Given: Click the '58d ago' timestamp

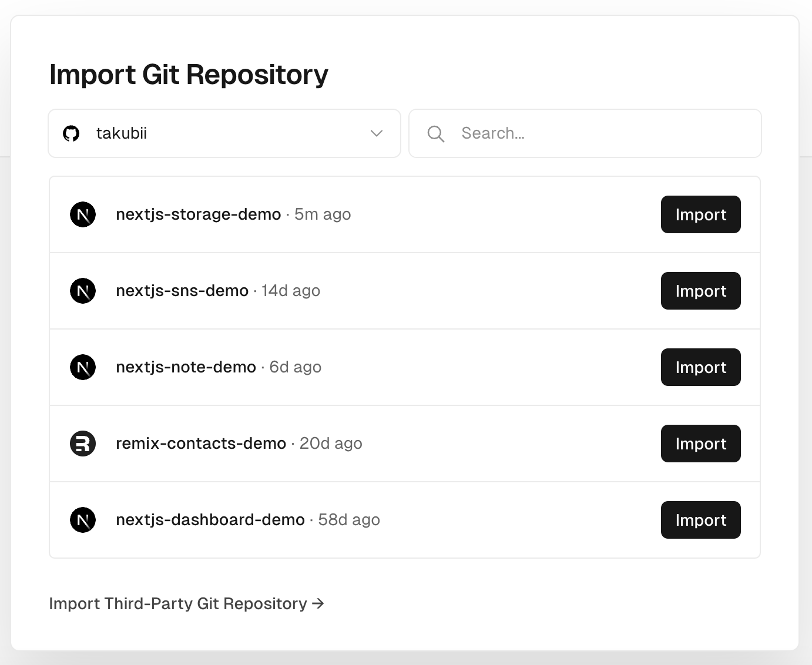Looking at the screenshot, I should click(349, 520).
